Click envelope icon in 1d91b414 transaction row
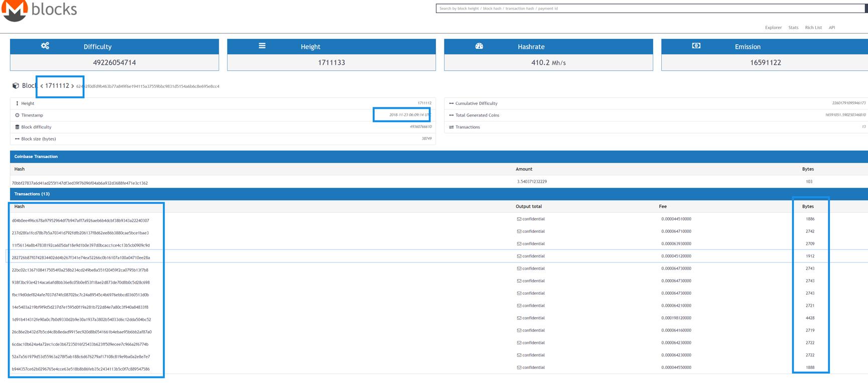Viewport: 868px width, 383px height. pyautogui.click(x=519, y=318)
